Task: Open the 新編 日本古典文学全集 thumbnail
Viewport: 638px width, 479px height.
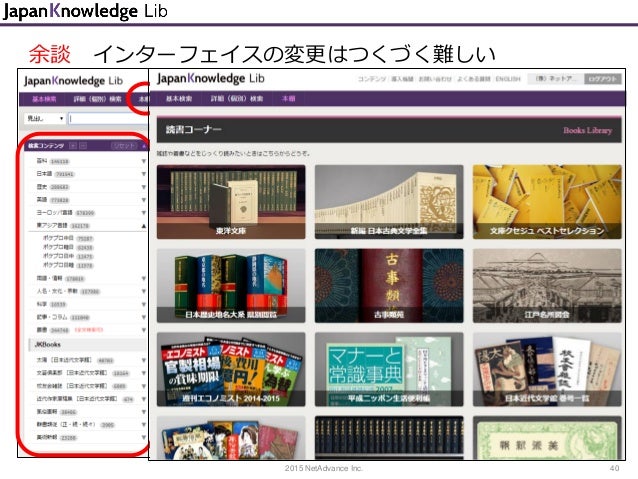Action: pos(389,202)
